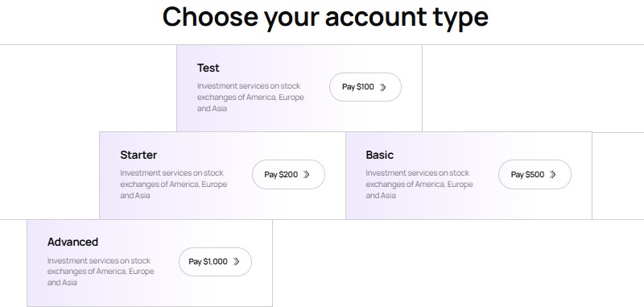The height and width of the screenshot is (307, 644).
Task: Click the double chevron icon beside Pay $1,000
Action: click(x=236, y=262)
